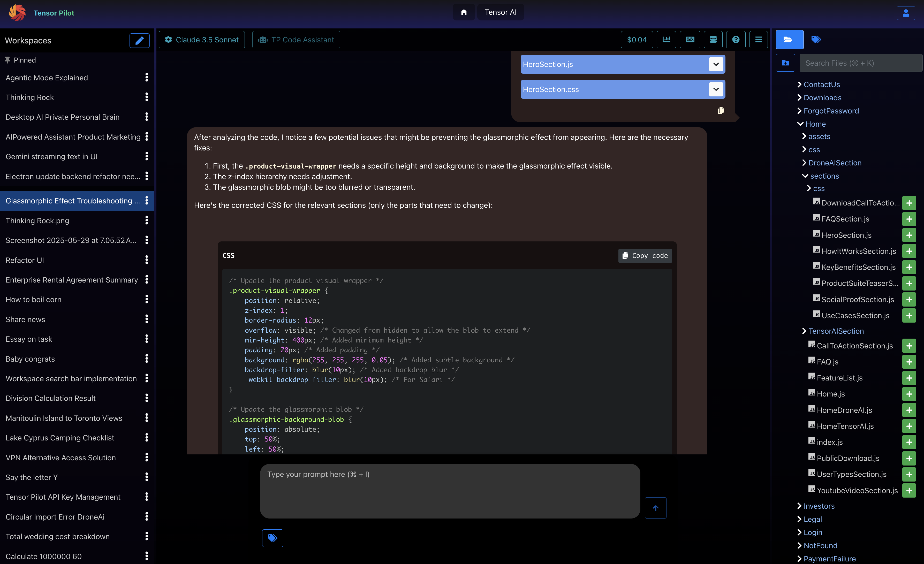Open the hamburger menu icon
The height and width of the screenshot is (564, 924).
coord(759,39)
